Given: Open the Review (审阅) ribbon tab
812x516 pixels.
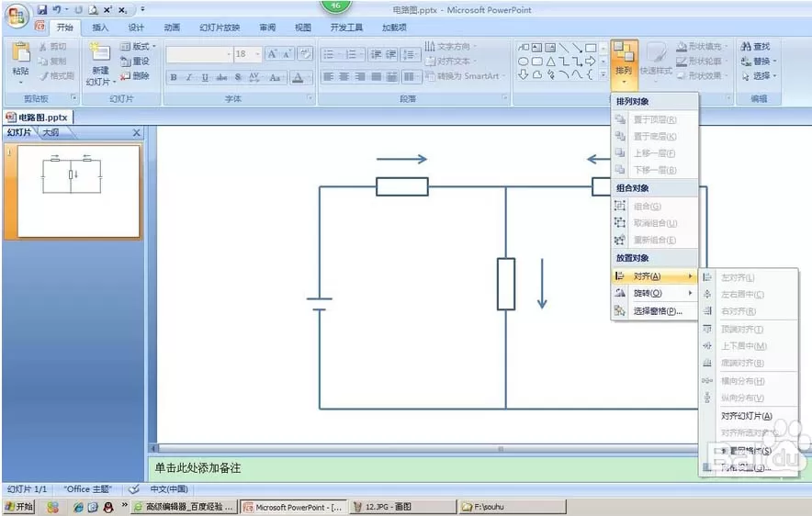Looking at the screenshot, I should tap(267, 28).
